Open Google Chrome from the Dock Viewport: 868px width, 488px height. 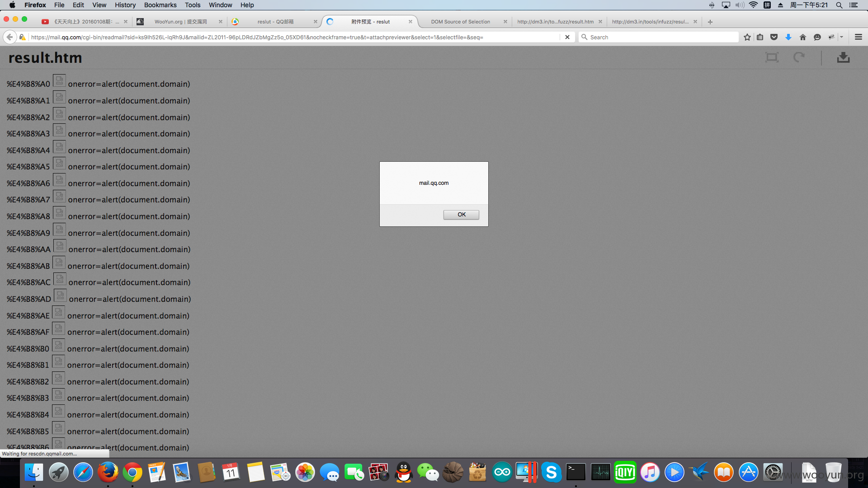[132, 473]
